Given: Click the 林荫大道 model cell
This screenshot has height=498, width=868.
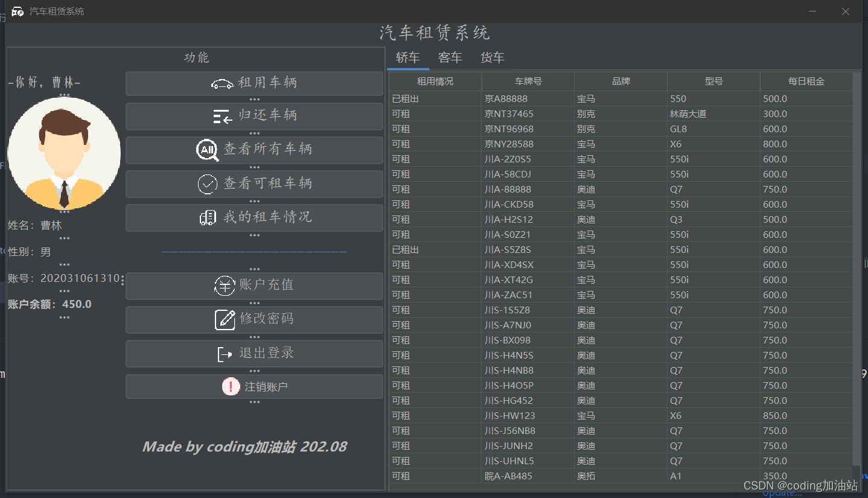Looking at the screenshot, I should click(714, 113).
